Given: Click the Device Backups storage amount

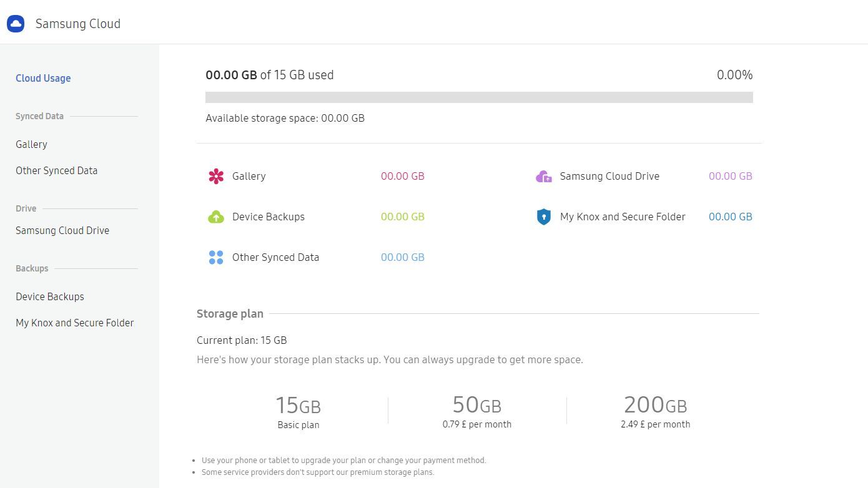Looking at the screenshot, I should point(403,217).
